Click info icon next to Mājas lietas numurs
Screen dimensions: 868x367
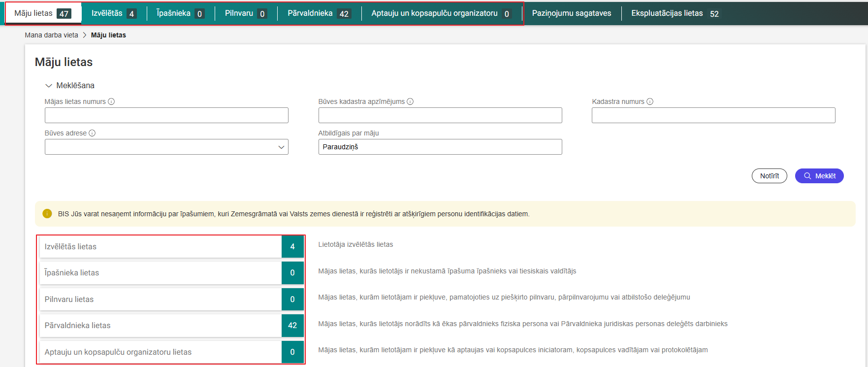pos(111,101)
